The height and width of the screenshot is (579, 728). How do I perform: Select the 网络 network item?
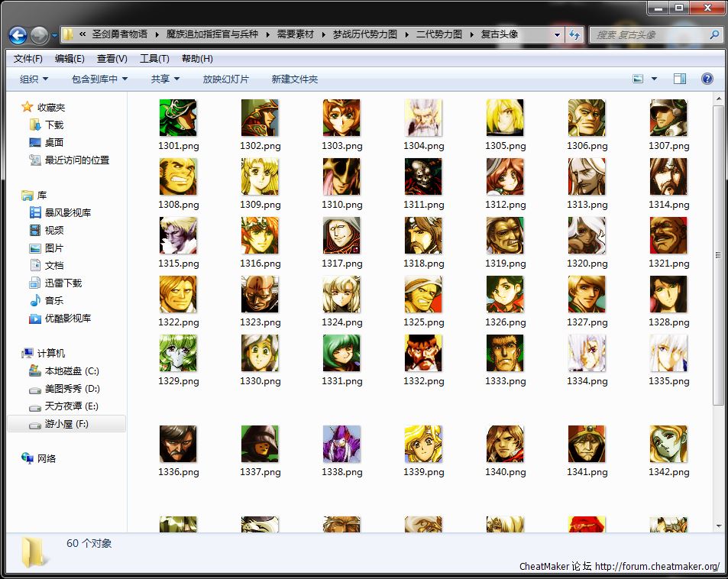click(47, 458)
